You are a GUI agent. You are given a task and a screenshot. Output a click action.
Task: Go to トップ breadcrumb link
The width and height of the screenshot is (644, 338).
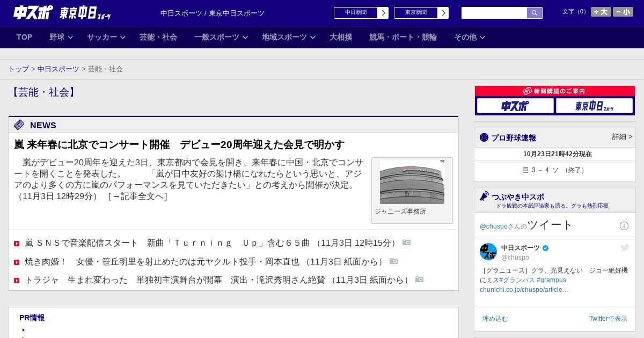[18, 69]
